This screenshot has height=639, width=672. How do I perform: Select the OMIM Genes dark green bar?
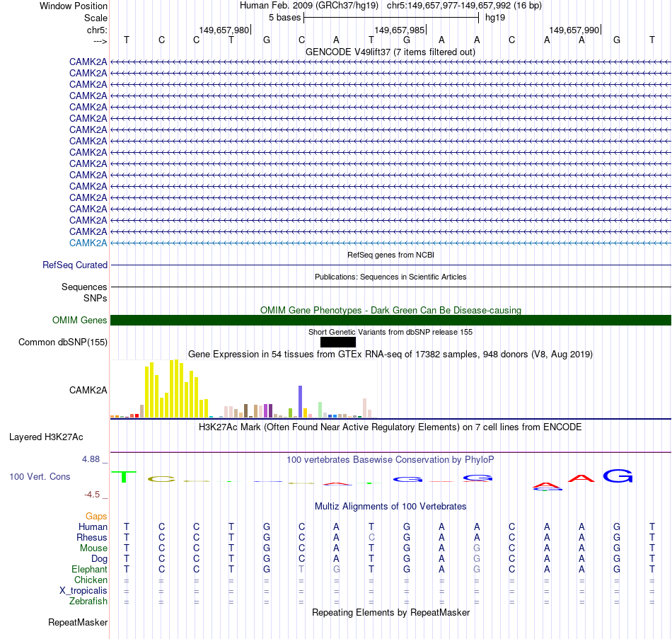(x=390, y=320)
